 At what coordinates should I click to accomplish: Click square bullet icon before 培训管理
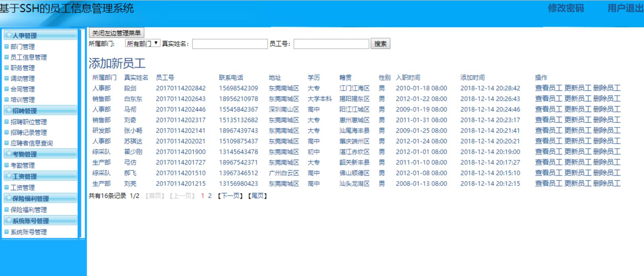point(7,100)
